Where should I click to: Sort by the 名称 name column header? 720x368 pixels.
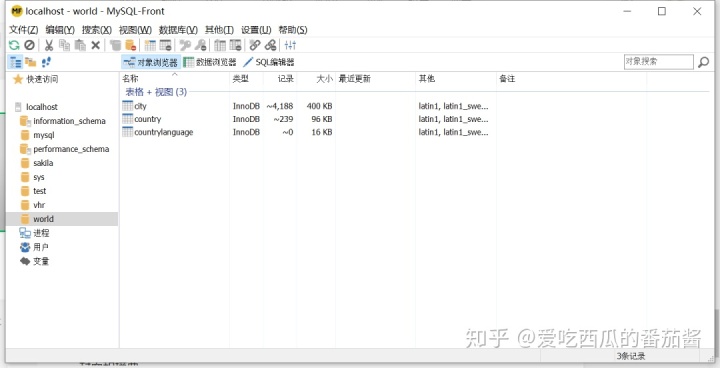pos(174,79)
